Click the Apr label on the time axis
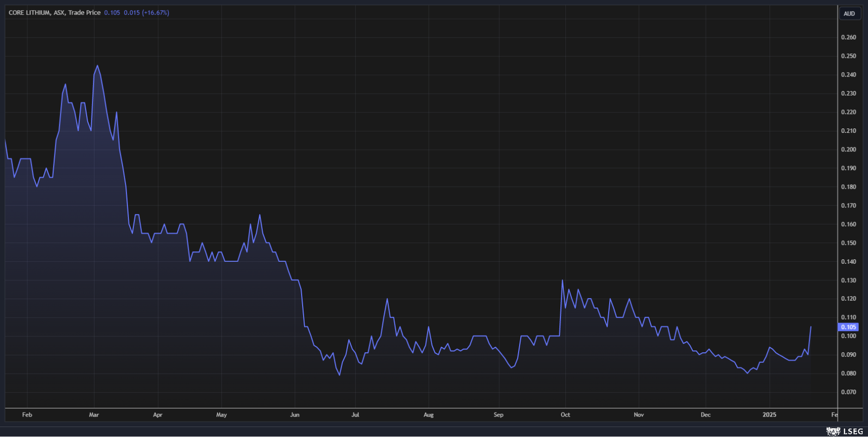Viewport: 868px width, 437px height. coord(158,415)
